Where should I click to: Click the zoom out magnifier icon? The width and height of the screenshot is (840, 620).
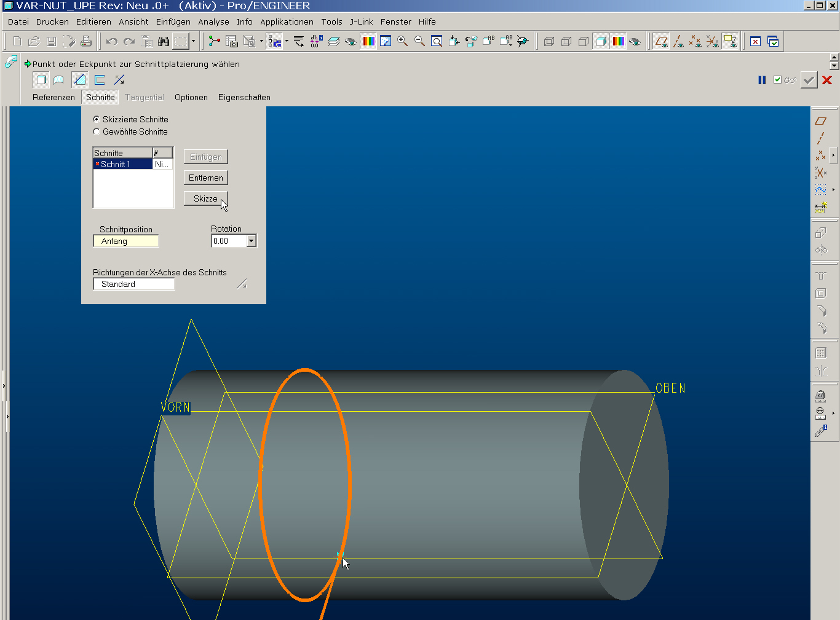point(420,41)
